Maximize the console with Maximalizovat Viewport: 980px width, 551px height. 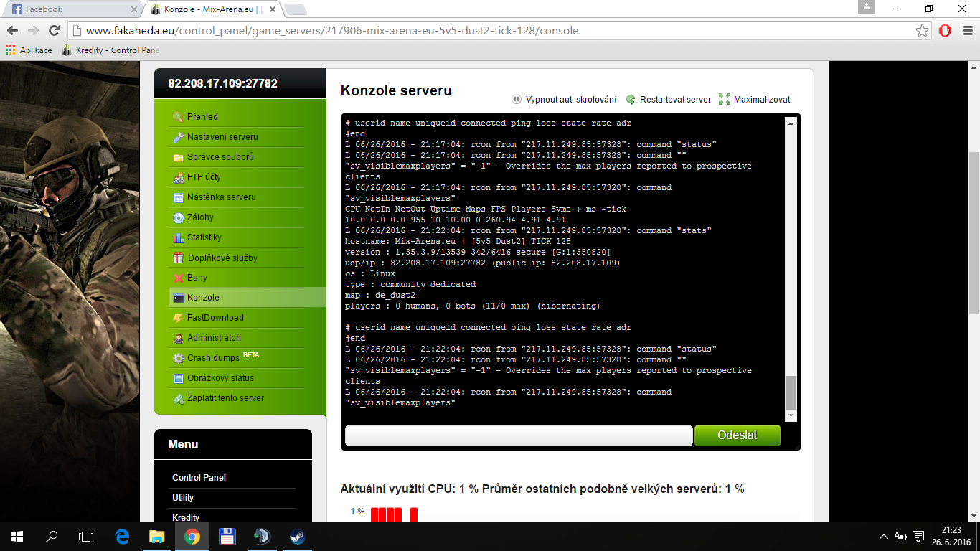pos(761,100)
